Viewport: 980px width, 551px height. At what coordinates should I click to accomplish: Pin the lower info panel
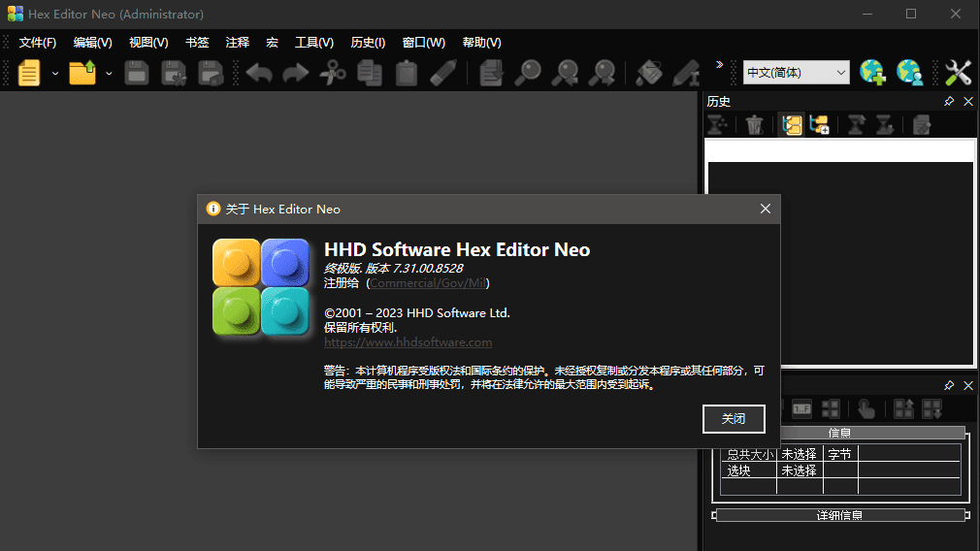click(949, 385)
